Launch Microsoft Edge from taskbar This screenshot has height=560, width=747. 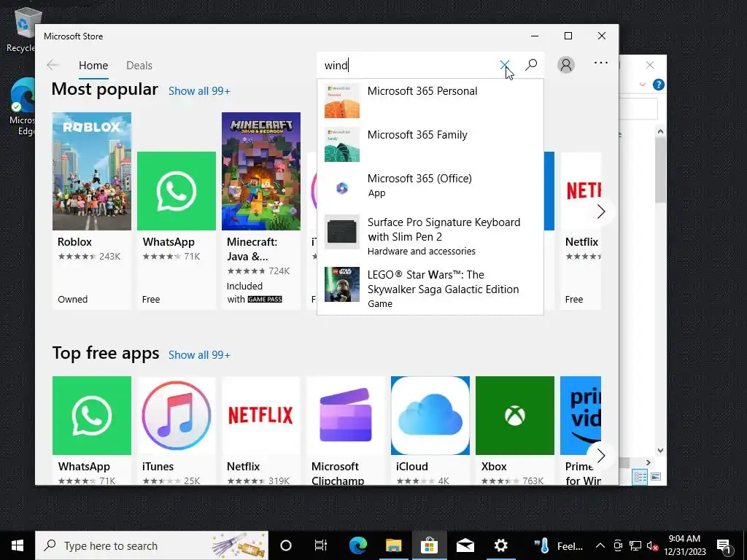point(357,545)
